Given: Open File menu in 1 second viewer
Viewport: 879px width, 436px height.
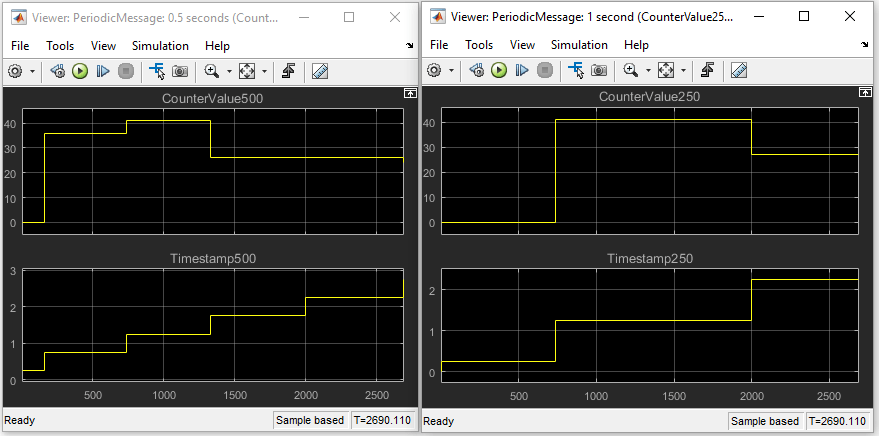Looking at the screenshot, I should pyautogui.click(x=439, y=45).
